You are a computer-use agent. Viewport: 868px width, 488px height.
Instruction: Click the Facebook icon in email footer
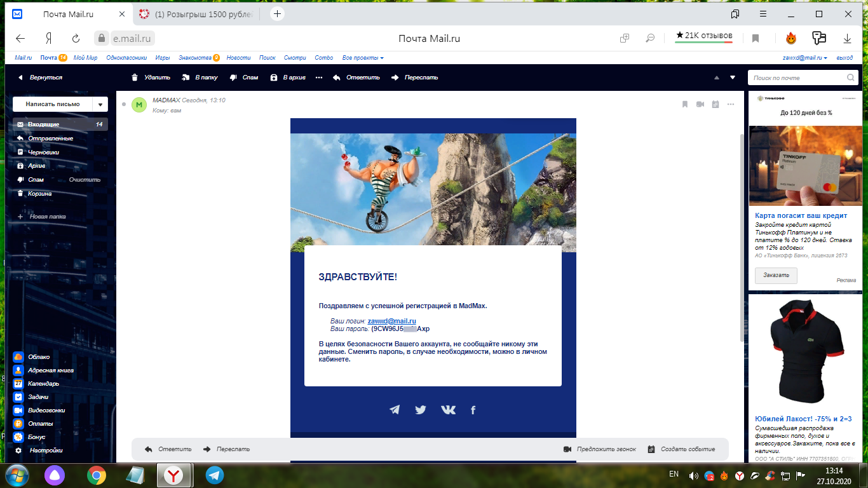click(x=473, y=410)
